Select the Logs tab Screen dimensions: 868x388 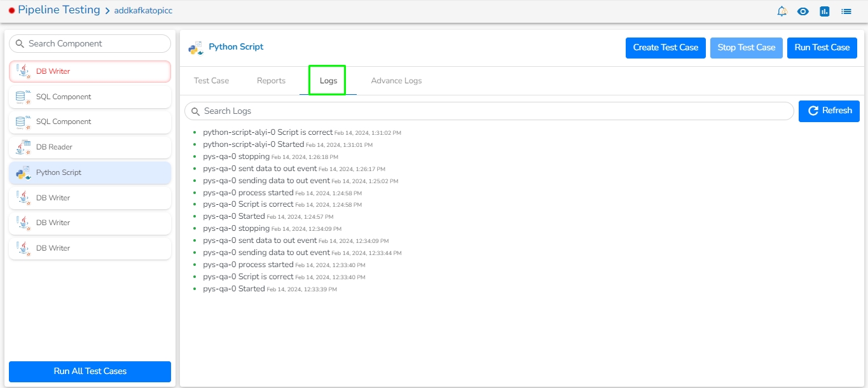pos(328,81)
